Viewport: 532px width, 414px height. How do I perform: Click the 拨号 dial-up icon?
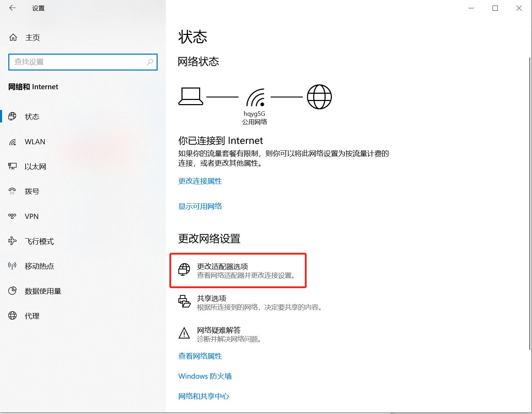point(13,191)
